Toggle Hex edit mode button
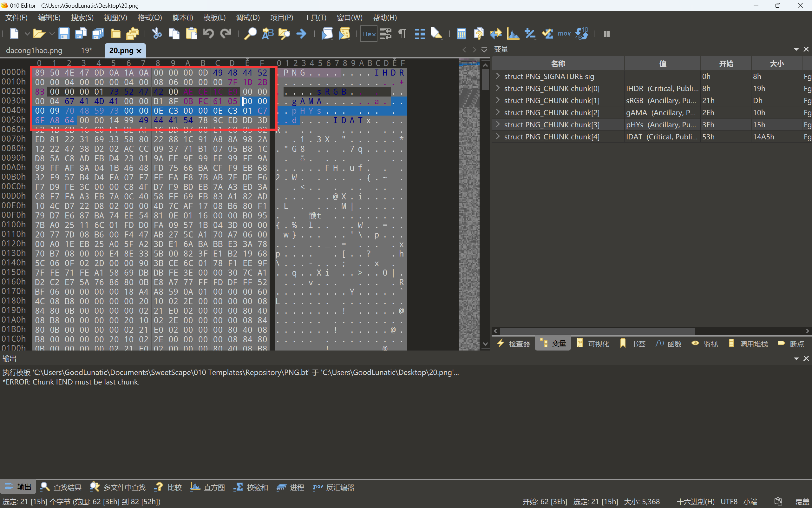 (369, 34)
